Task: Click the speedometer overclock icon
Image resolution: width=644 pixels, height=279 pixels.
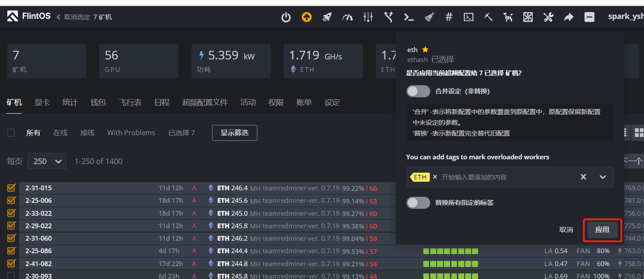Action: [x=347, y=17]
